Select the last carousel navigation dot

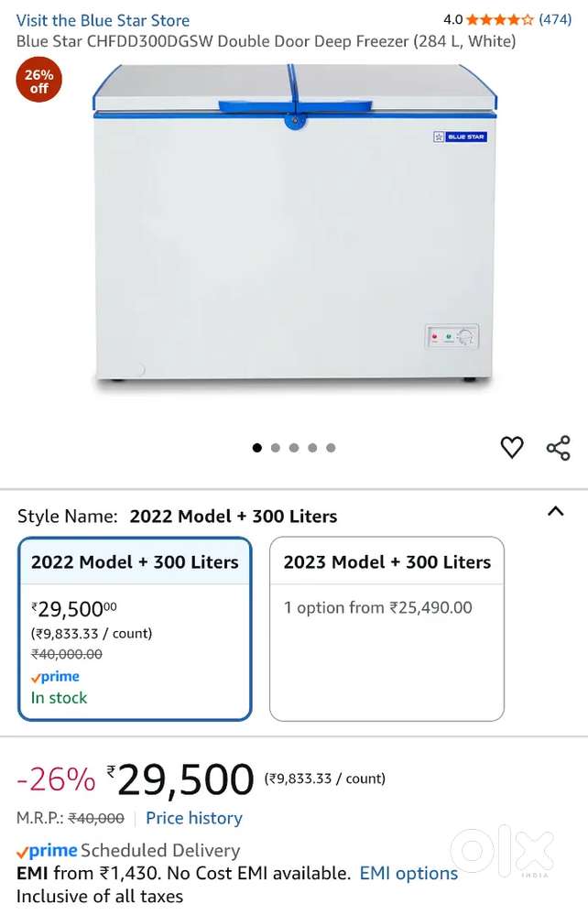click(331, 448)
